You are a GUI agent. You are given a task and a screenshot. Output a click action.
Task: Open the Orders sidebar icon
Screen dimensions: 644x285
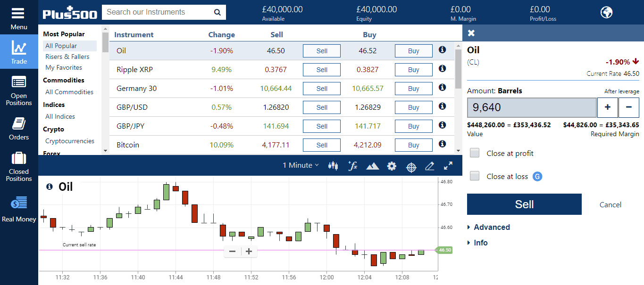point(19,123)
